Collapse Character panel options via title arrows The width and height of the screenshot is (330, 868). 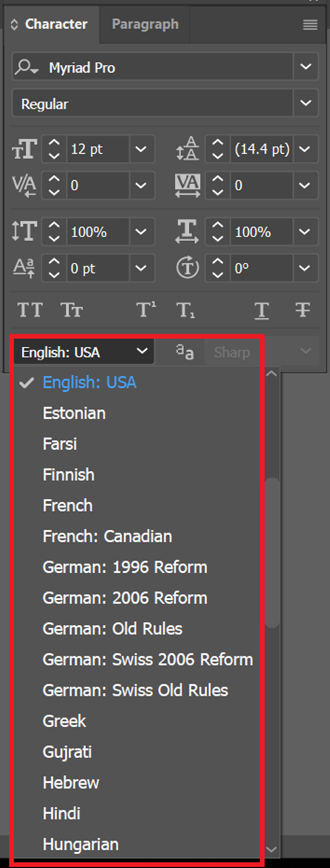15,24
